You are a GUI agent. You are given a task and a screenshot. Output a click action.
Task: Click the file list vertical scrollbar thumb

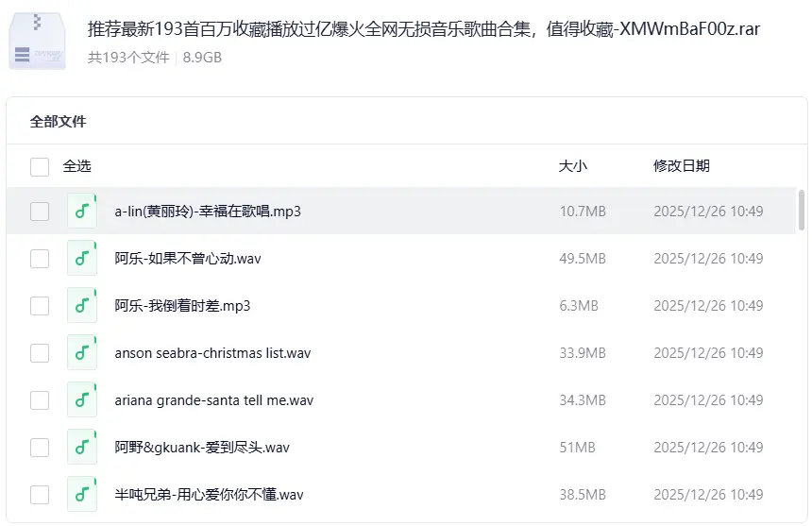point(801,210)
